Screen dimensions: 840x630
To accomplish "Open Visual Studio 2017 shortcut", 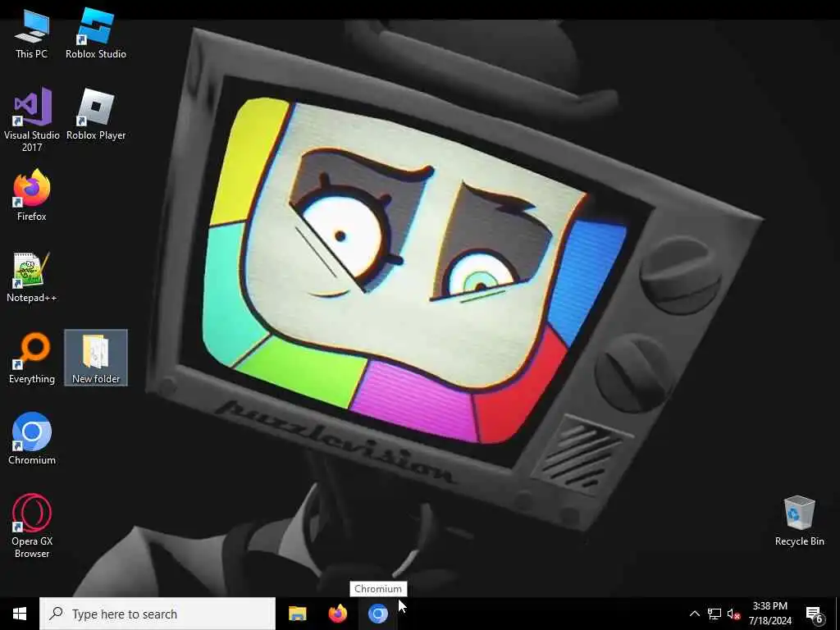I will pos(32,119).
